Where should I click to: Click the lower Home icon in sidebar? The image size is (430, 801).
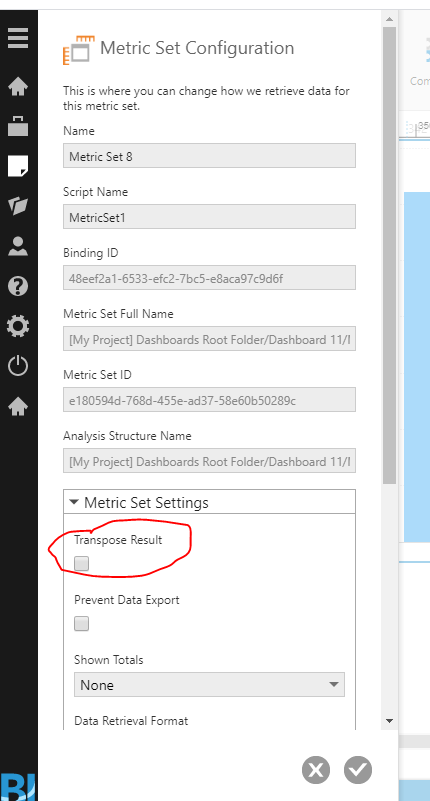[18, 407]
